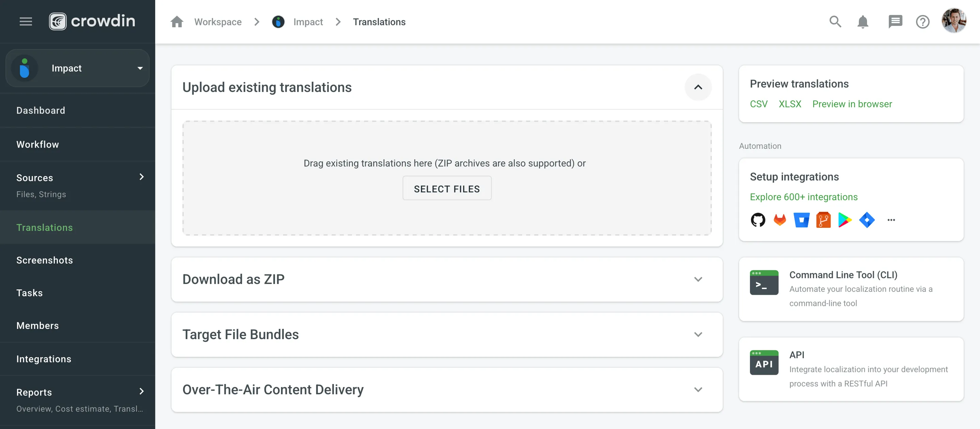Open notifications bell icon
Image resolution: width=980 pixels, height=429 pixels.
tap(863, 22)
